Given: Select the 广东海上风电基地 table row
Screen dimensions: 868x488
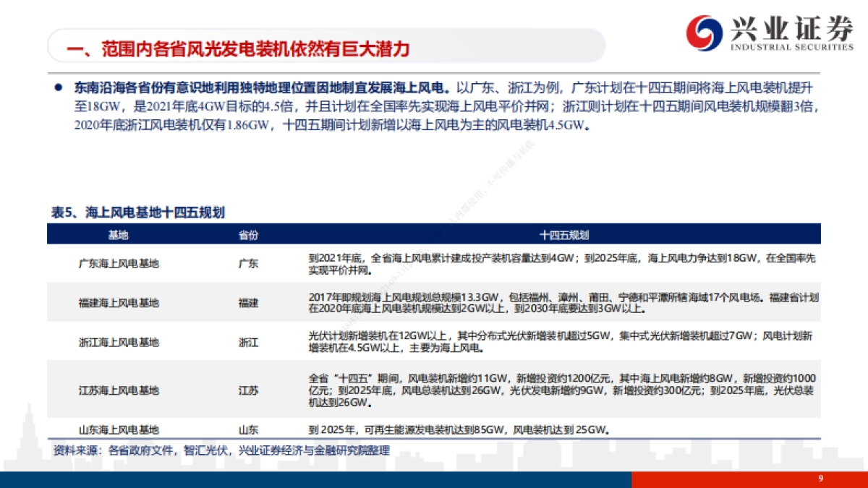Looking at the screenshot, I should (434, 264).
